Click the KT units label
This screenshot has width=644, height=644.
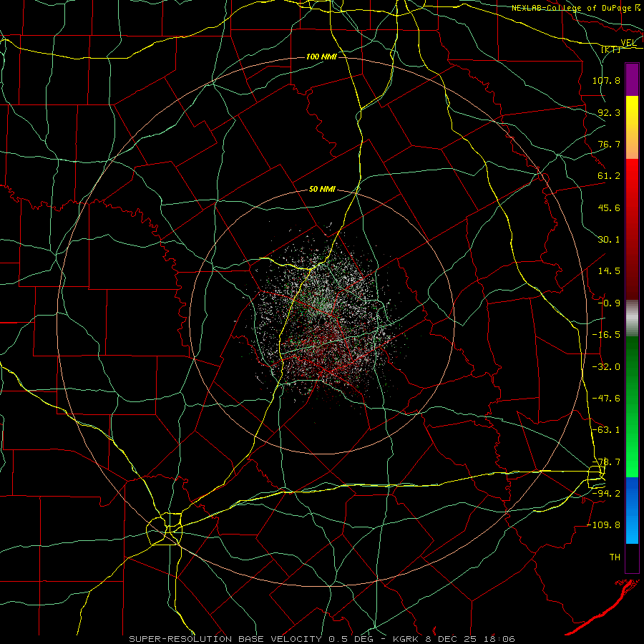point(612,49)
